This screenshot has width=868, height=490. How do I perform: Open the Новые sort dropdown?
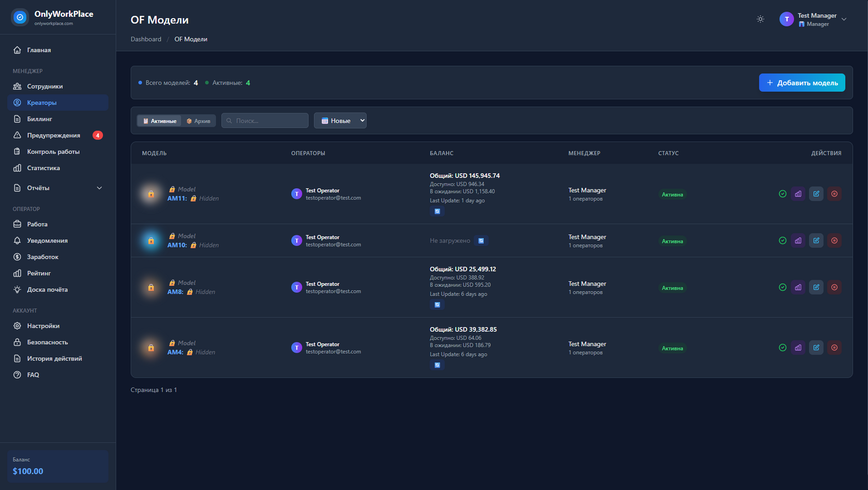coord(340,120)
